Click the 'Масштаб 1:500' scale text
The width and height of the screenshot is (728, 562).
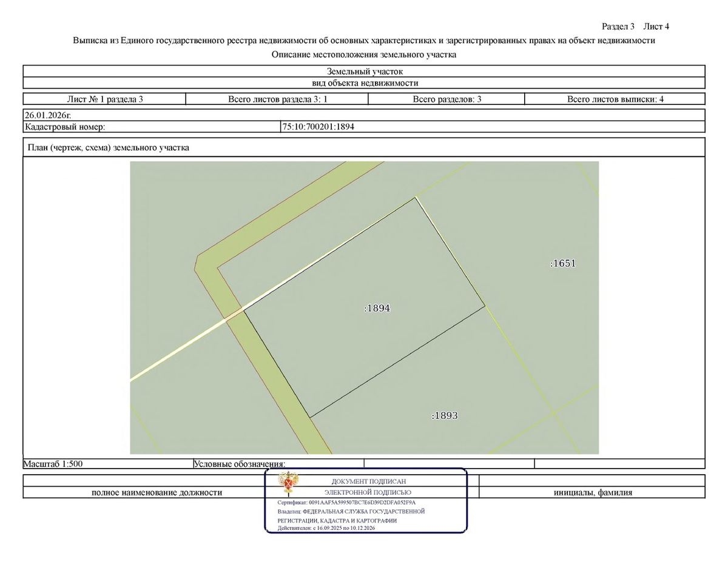click(x=53, y=464)
